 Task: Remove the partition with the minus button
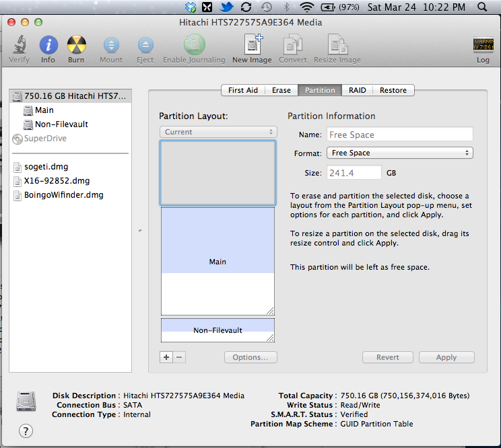click(x=179, y=357)
